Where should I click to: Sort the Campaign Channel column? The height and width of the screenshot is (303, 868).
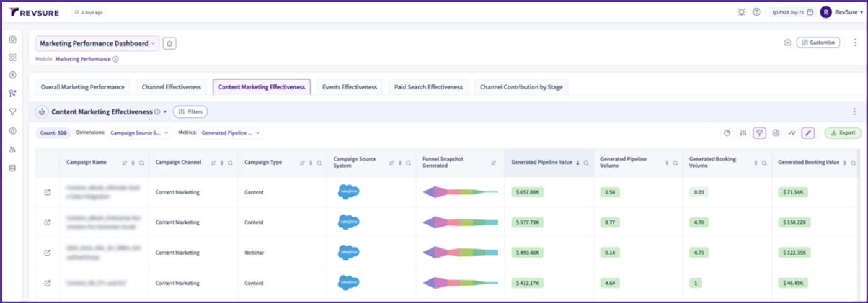point(222,163)
